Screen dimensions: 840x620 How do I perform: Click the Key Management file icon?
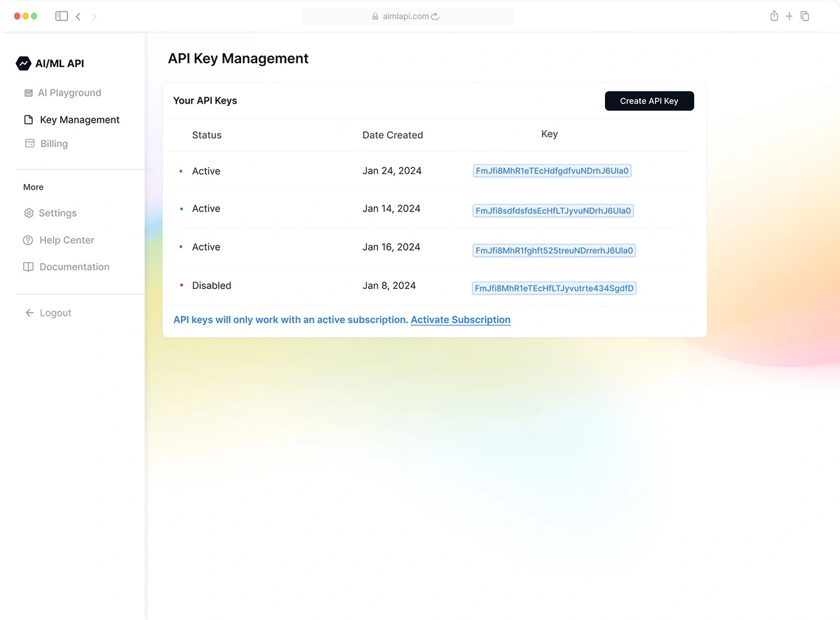point(28,120)
